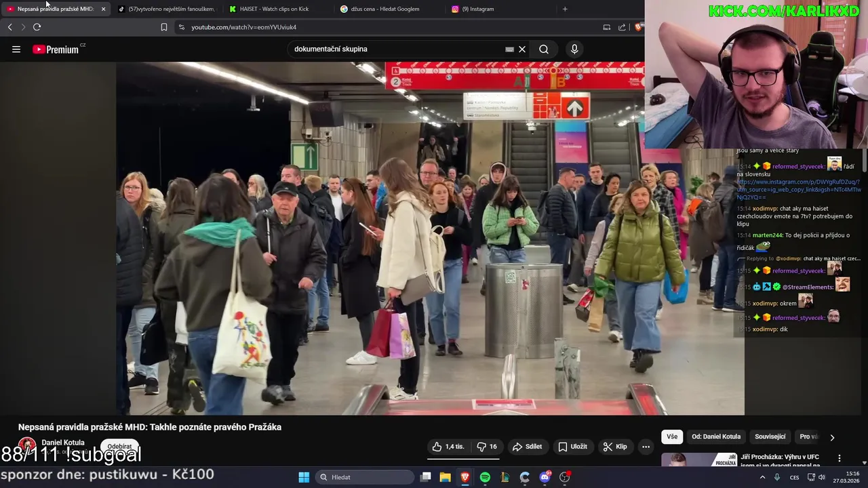Open OBS Studio taskbar icon
The width and height of the screenshot is (868, 488).
click(x=565, y=477)
